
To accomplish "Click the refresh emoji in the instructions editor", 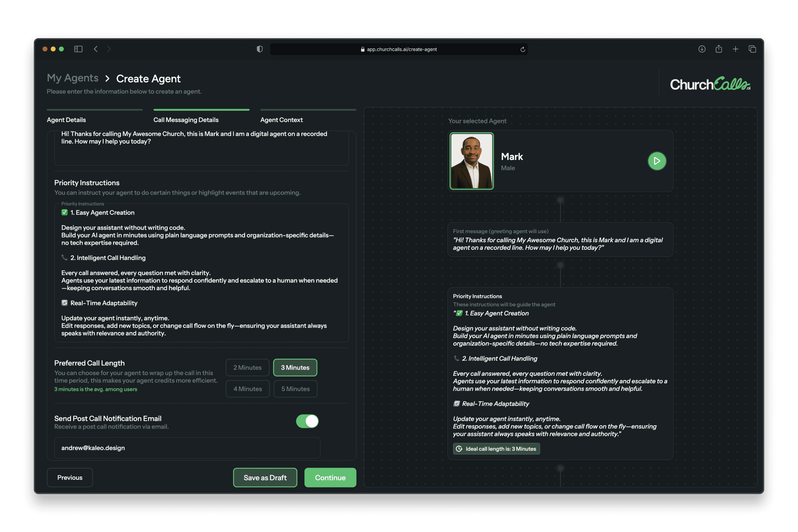I will [64, 303].
